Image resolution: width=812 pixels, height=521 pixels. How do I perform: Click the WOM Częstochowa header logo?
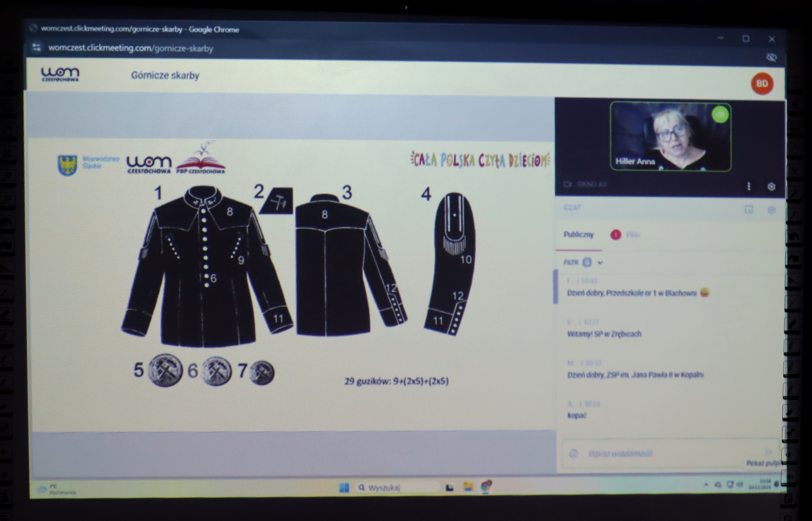(60, 75)
